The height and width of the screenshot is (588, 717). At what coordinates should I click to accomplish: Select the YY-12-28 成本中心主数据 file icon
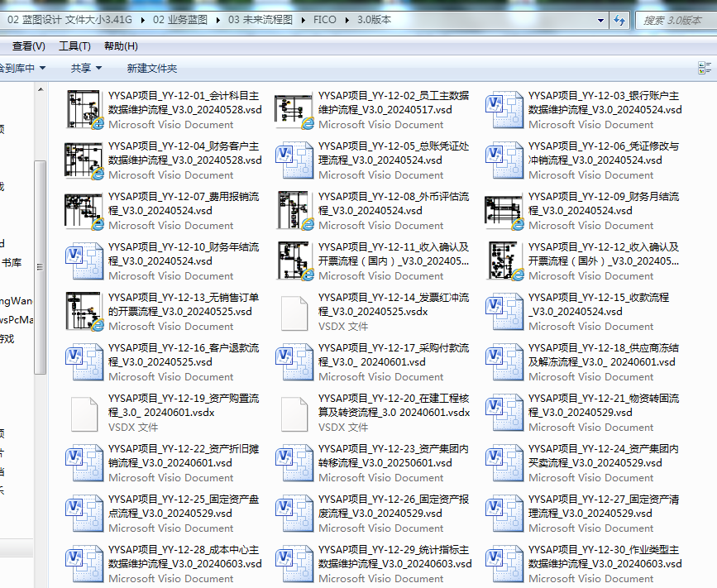(85, 562)
